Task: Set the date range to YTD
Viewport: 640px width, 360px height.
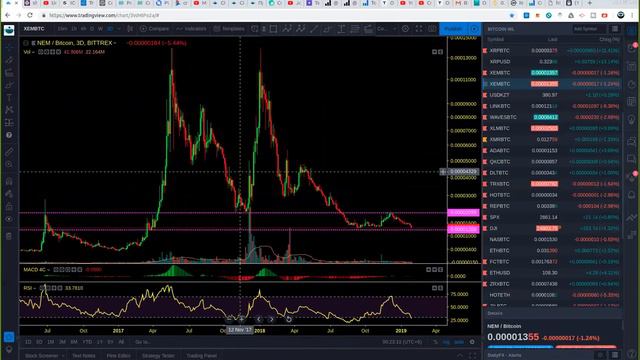Action: tap(87, 342)
